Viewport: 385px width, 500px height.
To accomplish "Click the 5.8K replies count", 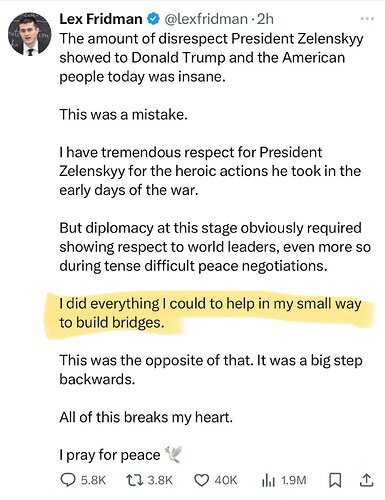I will tap(93, 480).
